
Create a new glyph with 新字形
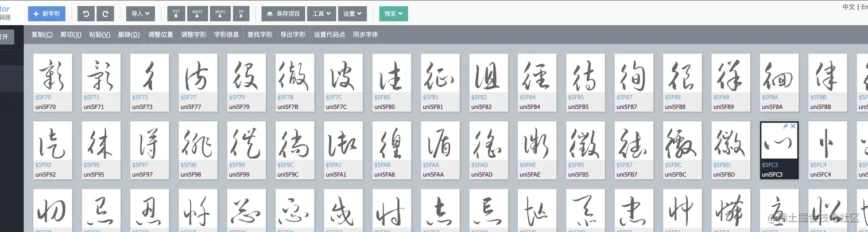point(46,13)
